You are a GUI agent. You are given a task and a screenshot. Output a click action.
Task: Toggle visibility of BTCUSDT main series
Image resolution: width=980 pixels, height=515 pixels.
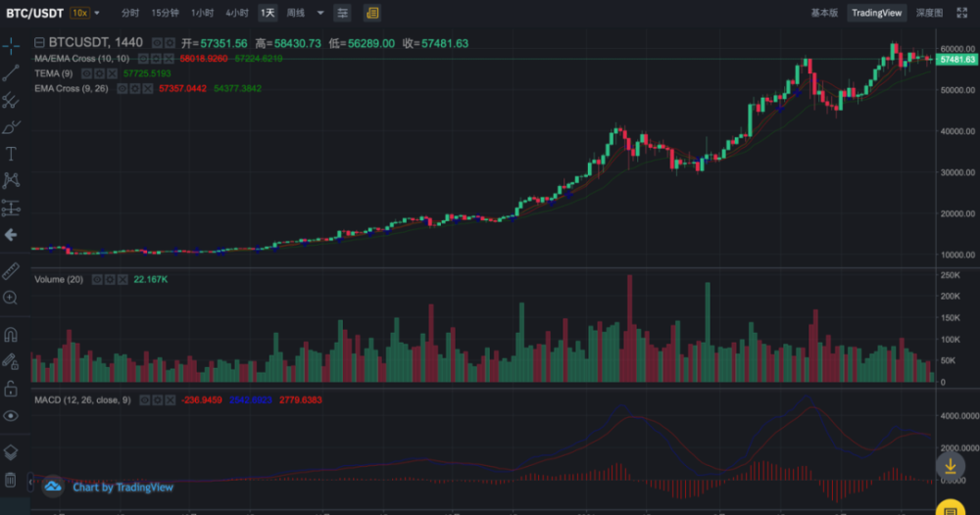click(x=157, y=43)
